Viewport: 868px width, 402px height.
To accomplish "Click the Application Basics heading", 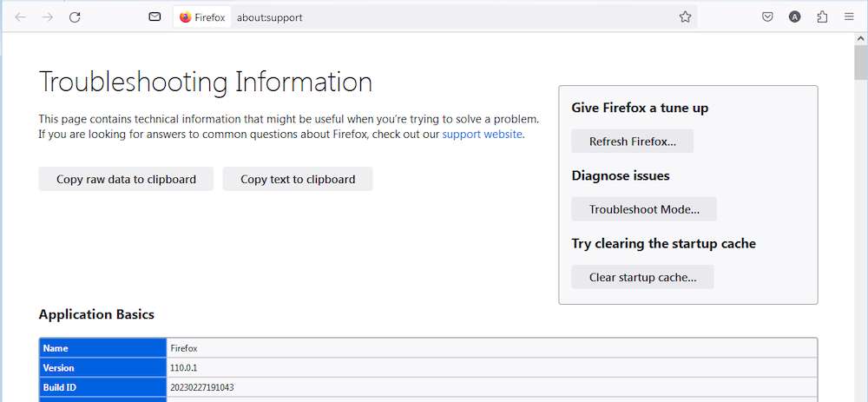I will coord(96,314).
